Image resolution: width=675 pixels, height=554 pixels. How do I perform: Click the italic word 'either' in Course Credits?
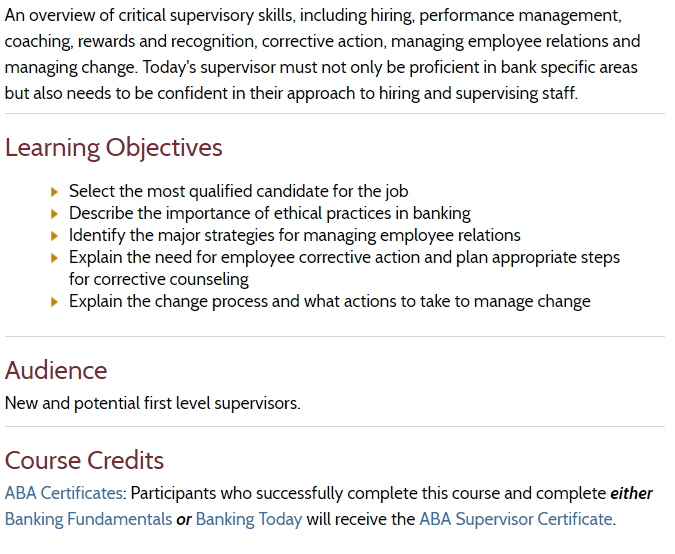632,493
